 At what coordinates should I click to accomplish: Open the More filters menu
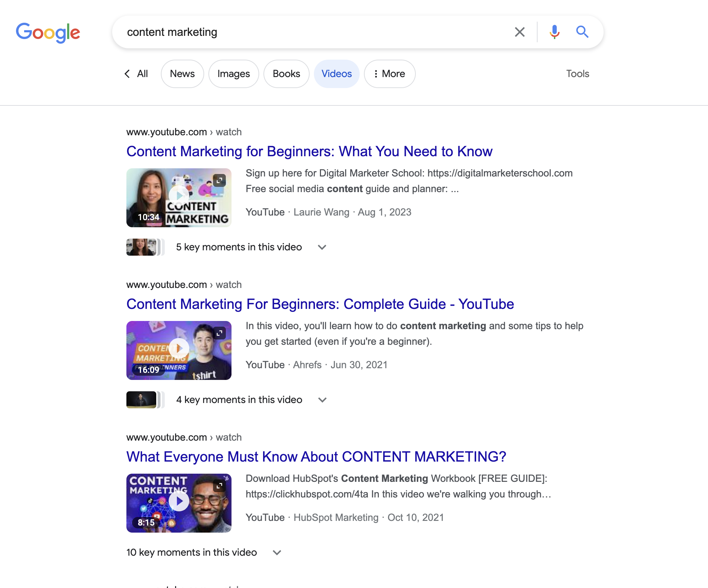coord(390,73)
